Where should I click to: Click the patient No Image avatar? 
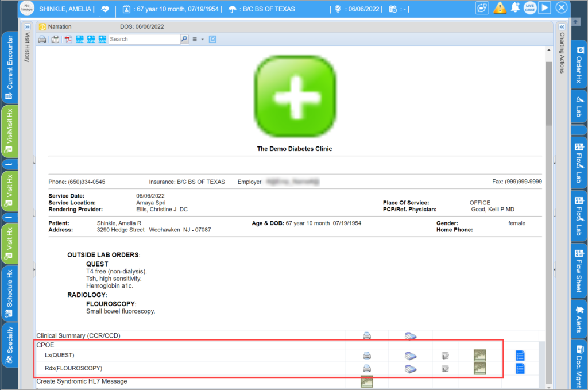click(26, 8)
